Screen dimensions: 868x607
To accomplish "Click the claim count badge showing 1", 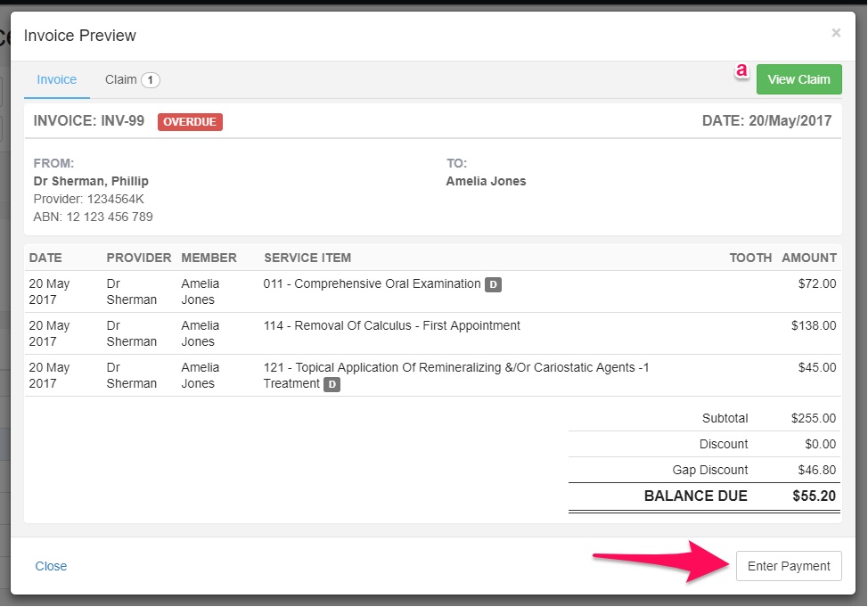I will [x=150, y=80].
